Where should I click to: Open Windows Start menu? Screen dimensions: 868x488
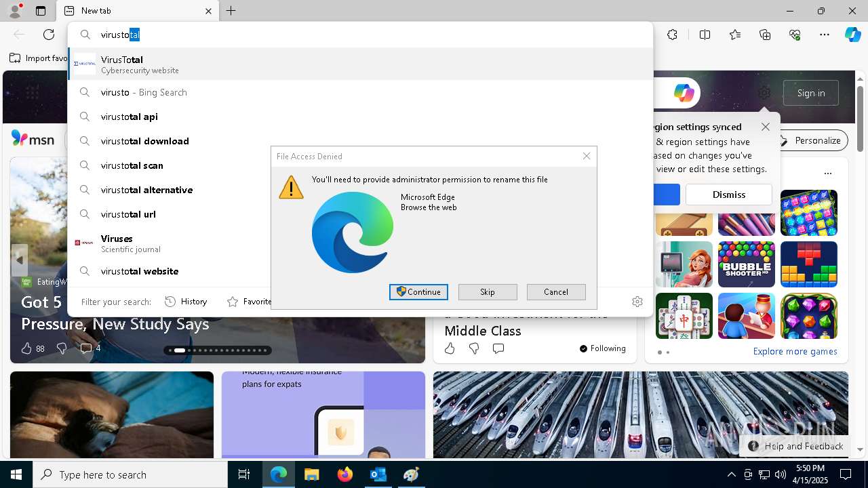point(16,475)
